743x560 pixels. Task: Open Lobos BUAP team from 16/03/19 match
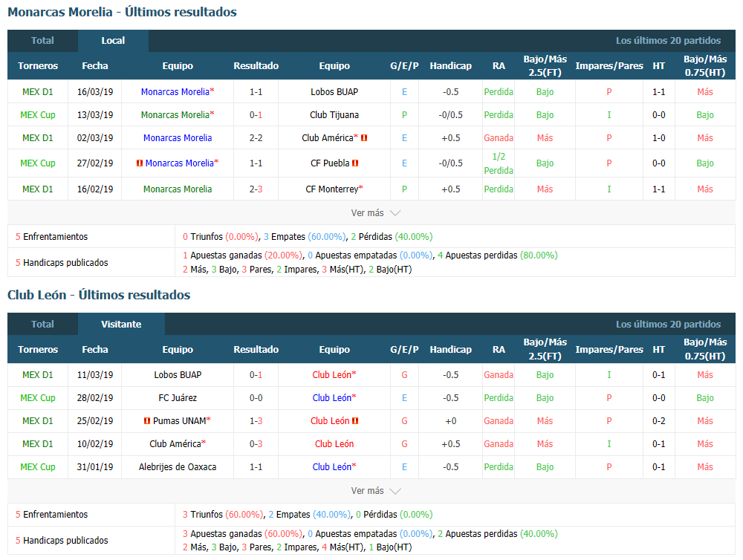(334, 92)
